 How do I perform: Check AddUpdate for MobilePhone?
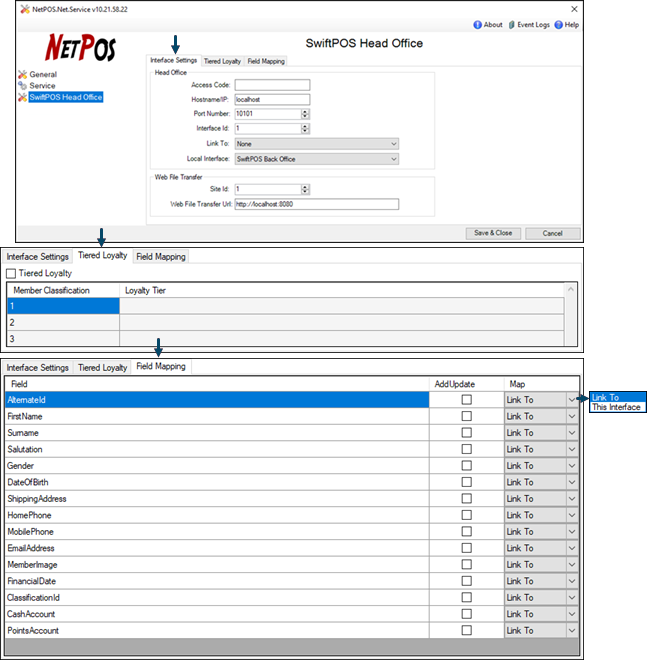pyautogui.click(x=466, y=532)
